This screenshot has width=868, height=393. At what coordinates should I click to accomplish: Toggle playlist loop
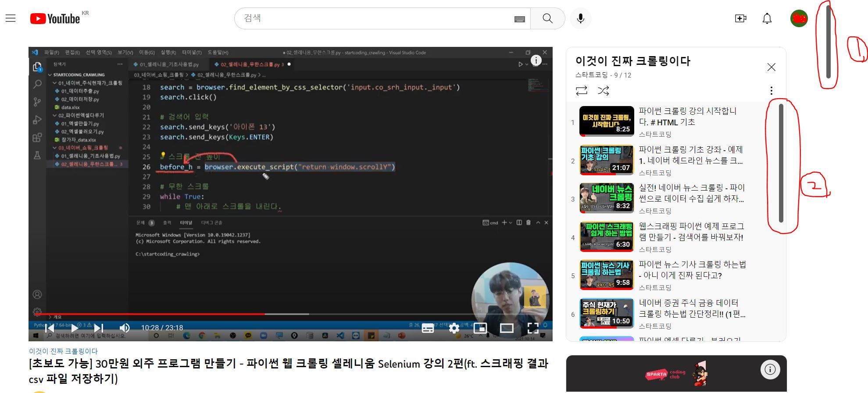[x=582, y=91]
